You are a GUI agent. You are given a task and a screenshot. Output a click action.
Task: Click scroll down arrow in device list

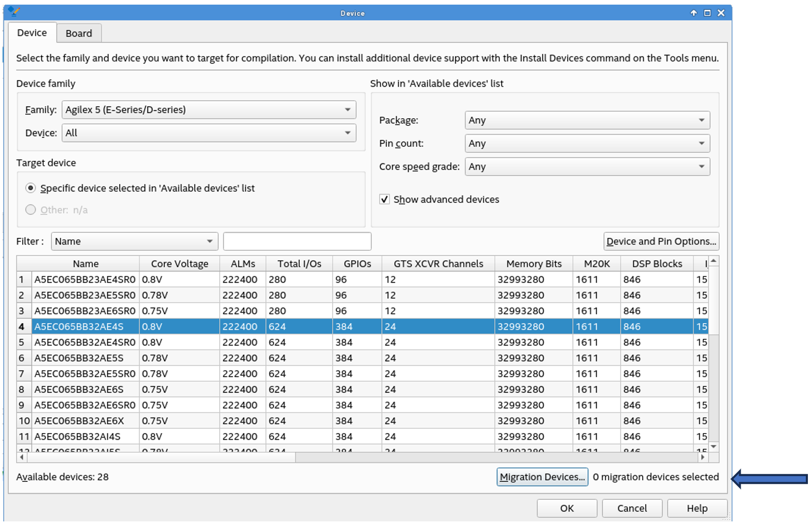(713, 447)
